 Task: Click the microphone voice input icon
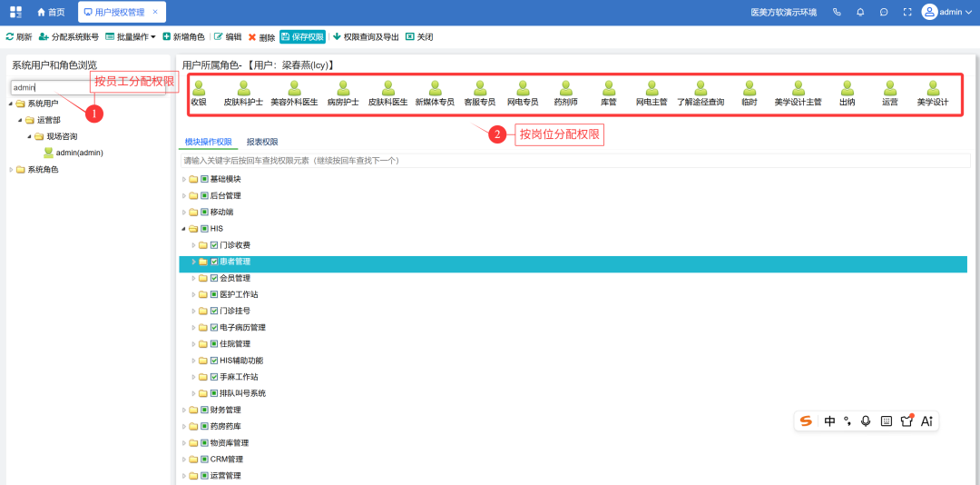pyautogui.click(x=866, y=421)
